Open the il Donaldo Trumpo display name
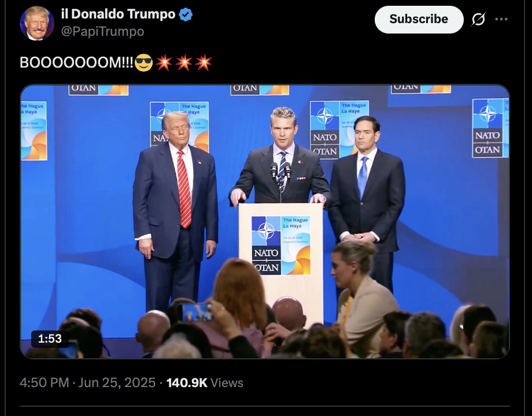 118,14
